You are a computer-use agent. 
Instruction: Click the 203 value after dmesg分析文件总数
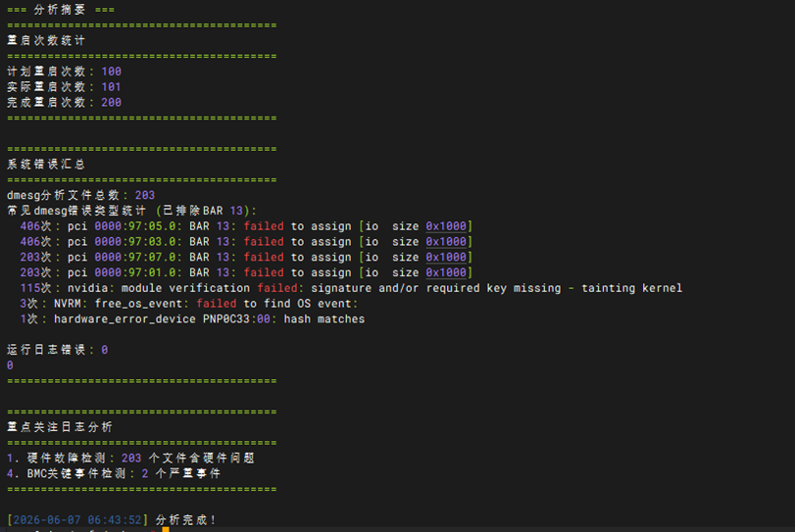pyautogui.click(x=145, y=195)
